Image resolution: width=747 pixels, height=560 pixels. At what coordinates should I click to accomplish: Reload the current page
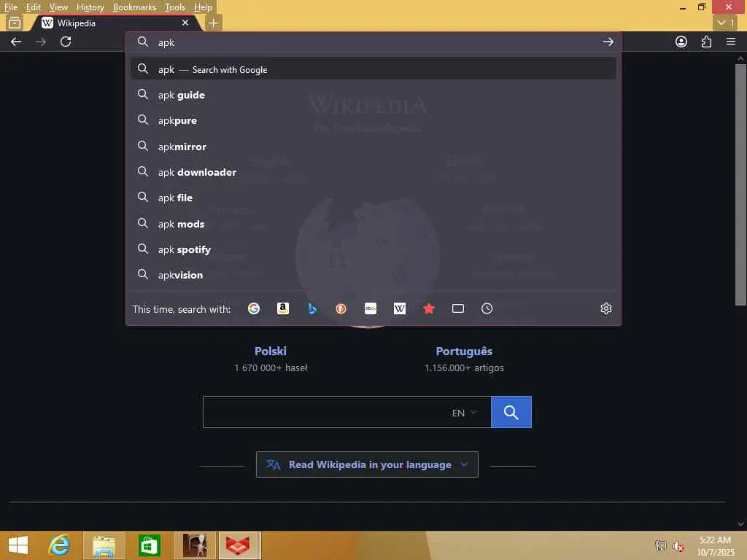(x=66, y=42)
